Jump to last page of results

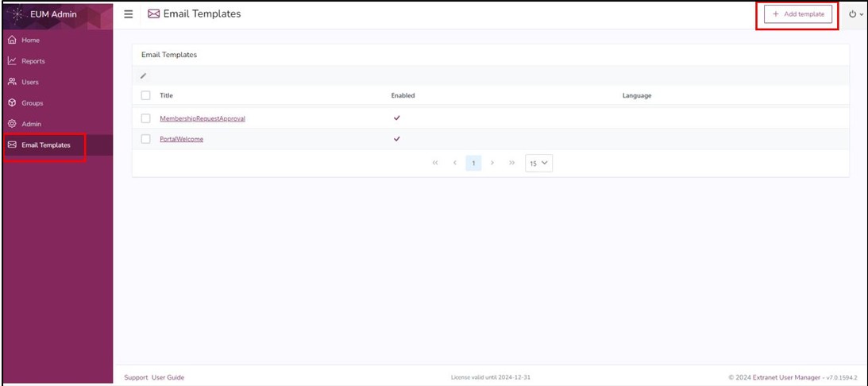[x=511, y=163]
